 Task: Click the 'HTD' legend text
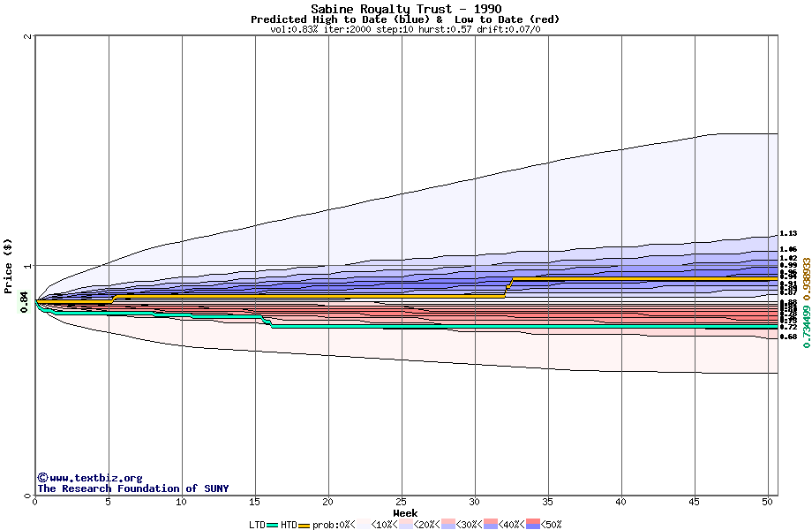(x=289, y=525)
